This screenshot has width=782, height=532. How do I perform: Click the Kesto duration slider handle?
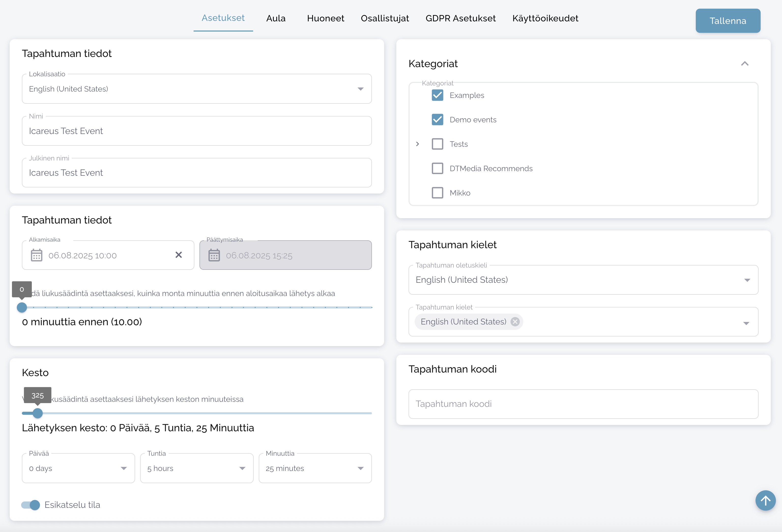tap(38, 413)
